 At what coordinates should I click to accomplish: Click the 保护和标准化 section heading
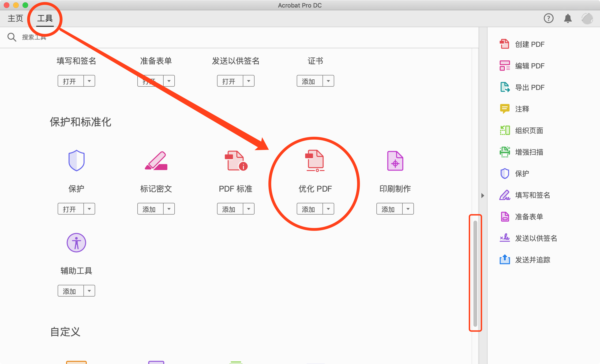point(80,122)
